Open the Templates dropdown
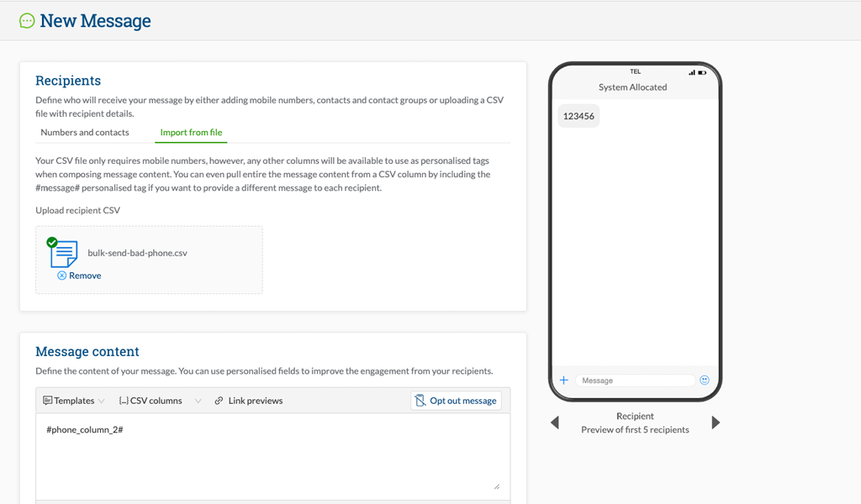Screen dimensions: 861x504 click(74, 401)
